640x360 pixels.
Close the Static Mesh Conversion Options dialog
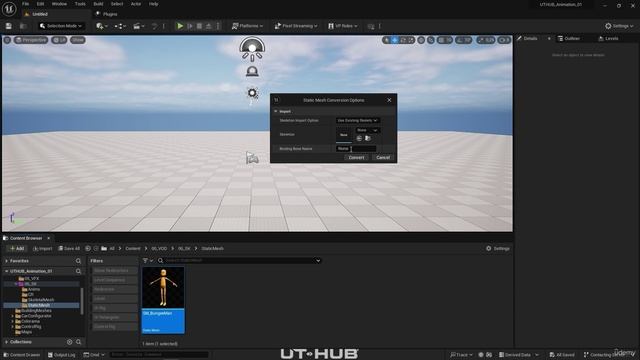pyautogui.click(x=389, y=100)
